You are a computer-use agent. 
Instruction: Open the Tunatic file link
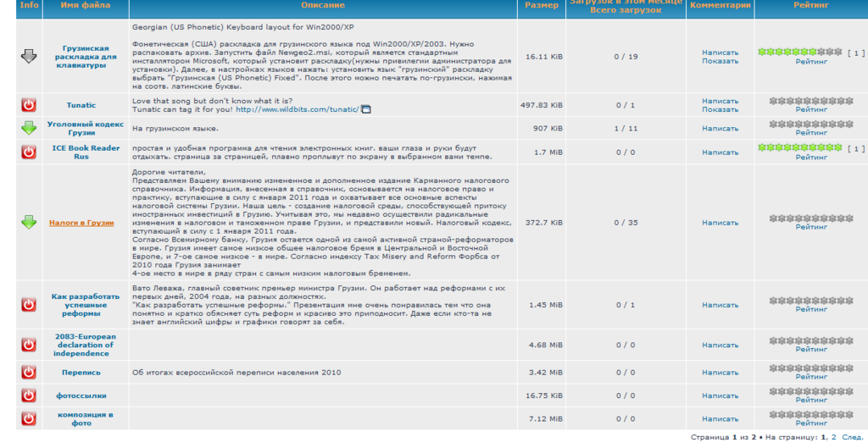tap(81, 105)
